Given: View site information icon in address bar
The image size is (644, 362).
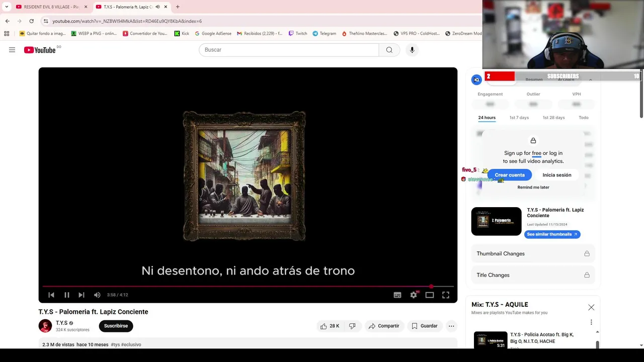Looking at the screenshot, I should 46,21.
